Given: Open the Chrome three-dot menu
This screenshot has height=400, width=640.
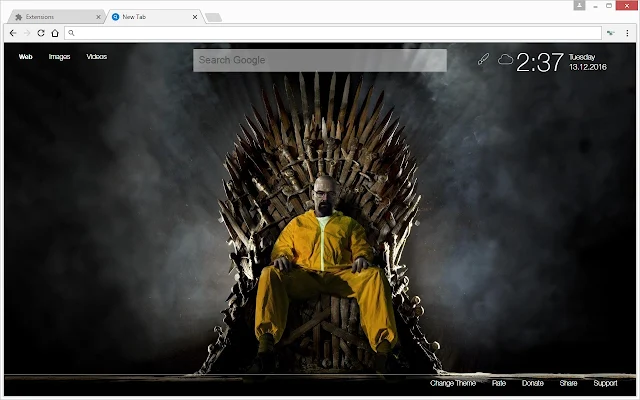Looking at the screenshot, I should [x=627, y=33].
